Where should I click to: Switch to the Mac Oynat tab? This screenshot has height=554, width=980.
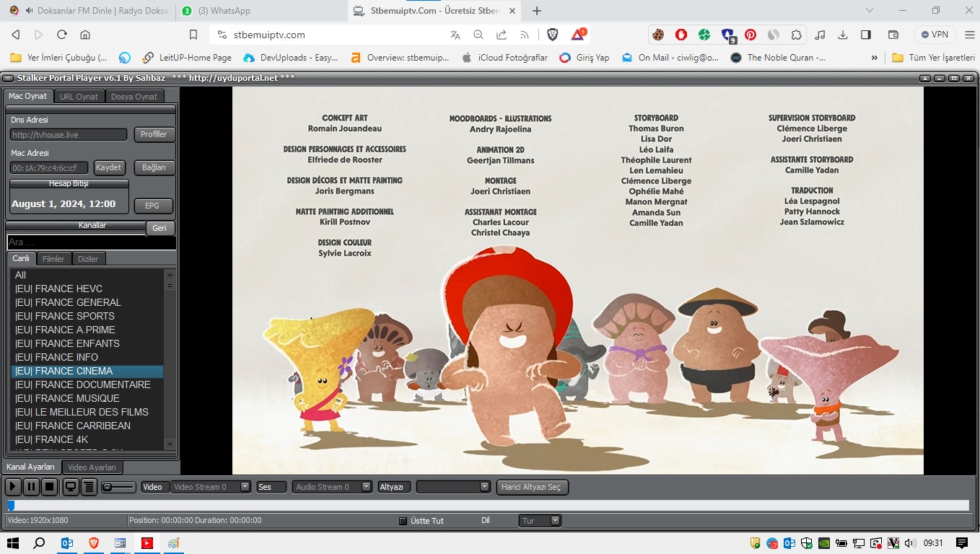coord(28,96)
